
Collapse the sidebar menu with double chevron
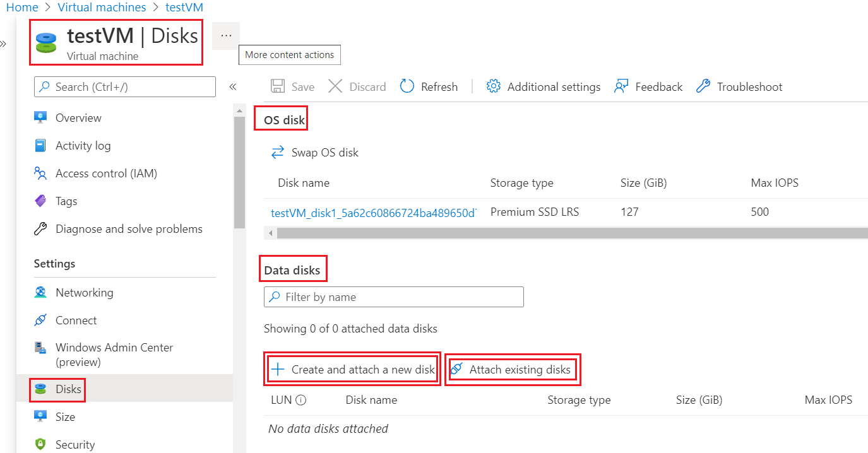[x=232, y=87]
